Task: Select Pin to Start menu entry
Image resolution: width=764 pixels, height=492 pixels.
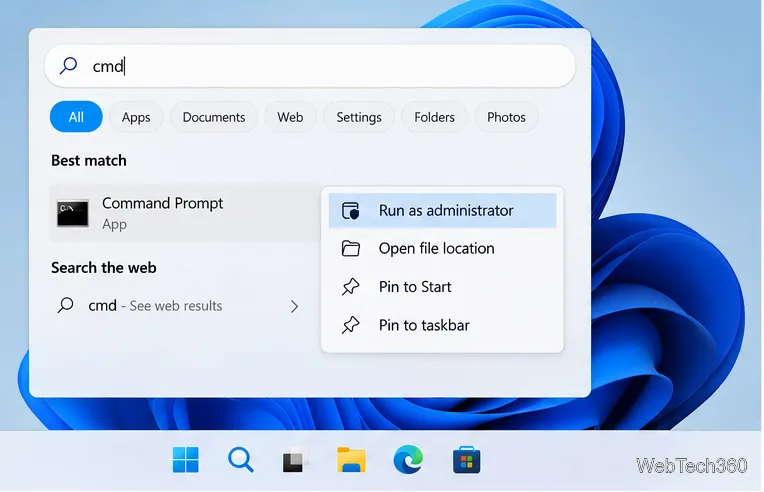Action: tap(442, 286)
